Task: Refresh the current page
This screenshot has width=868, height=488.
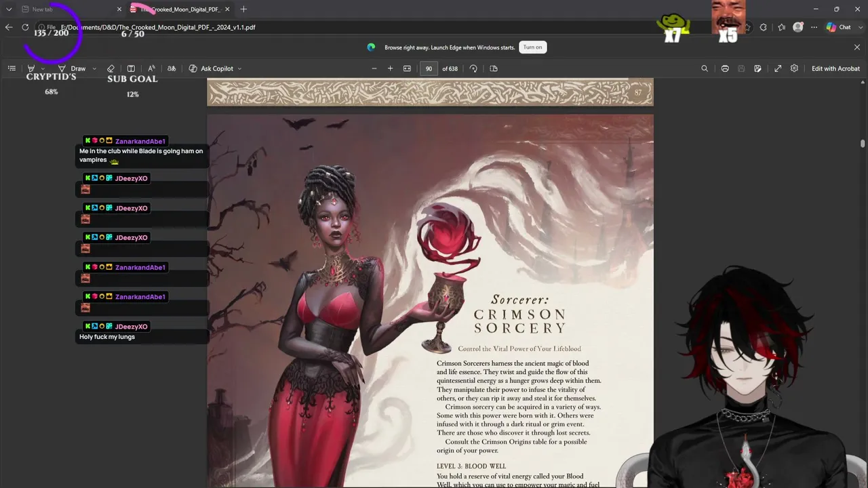Action: pos(25,27)
